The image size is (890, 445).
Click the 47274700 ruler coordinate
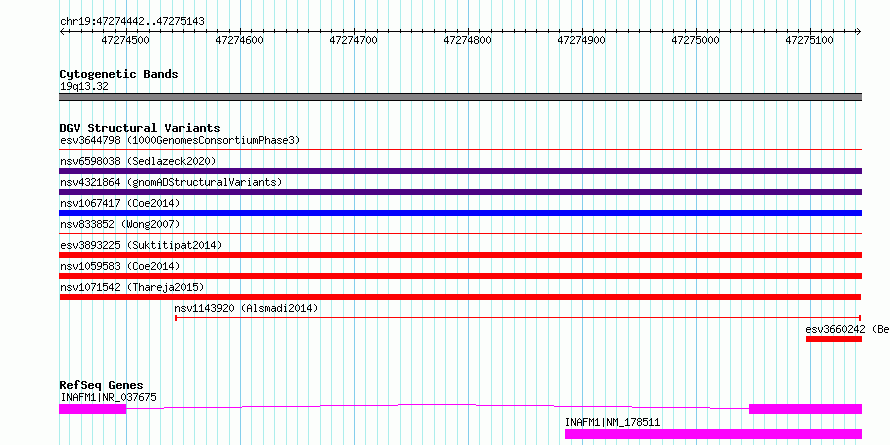tap(354, 40)
